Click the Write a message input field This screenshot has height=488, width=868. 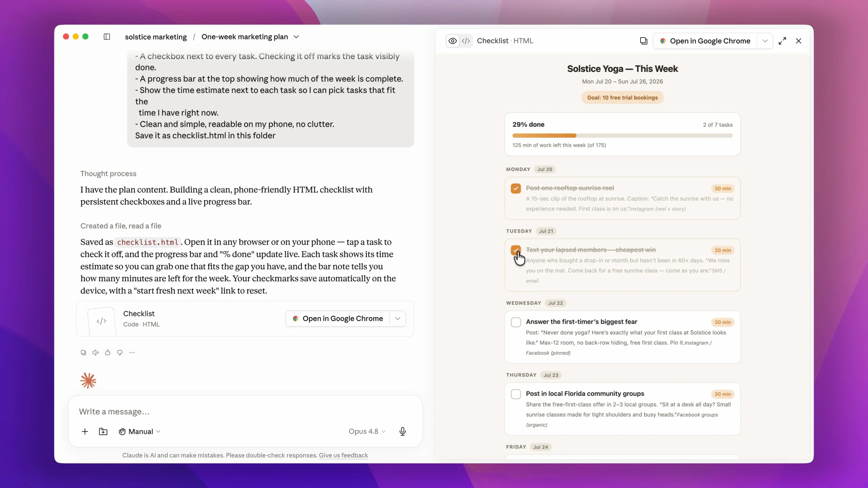click(245, 411)
